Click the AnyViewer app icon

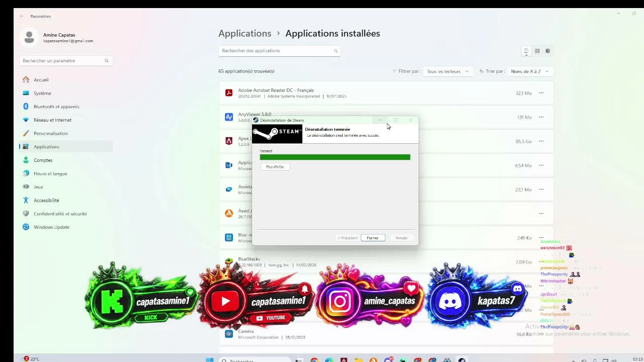click(x=229, y=117)
